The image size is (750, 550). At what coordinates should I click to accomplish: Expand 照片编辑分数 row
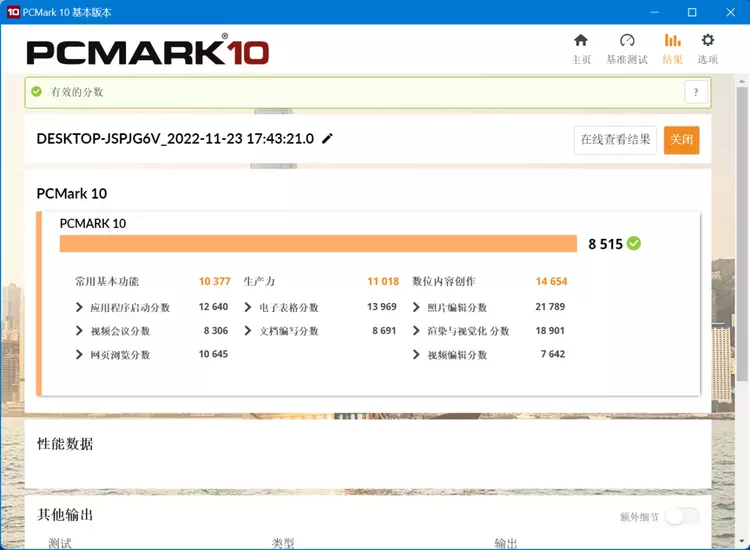[x=416, y=307]
